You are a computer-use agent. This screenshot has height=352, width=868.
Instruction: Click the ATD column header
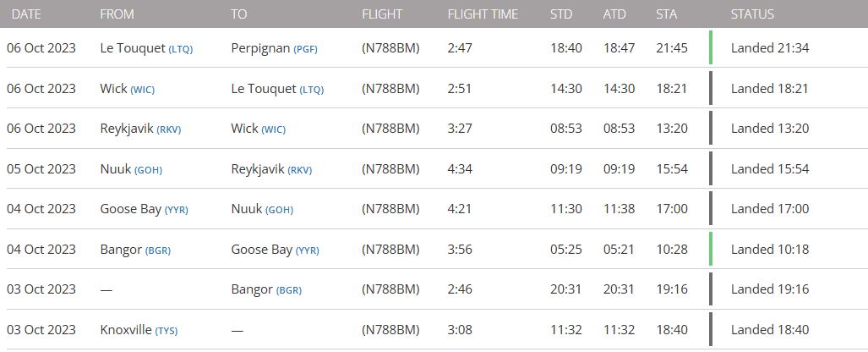(x=614, y=14)
